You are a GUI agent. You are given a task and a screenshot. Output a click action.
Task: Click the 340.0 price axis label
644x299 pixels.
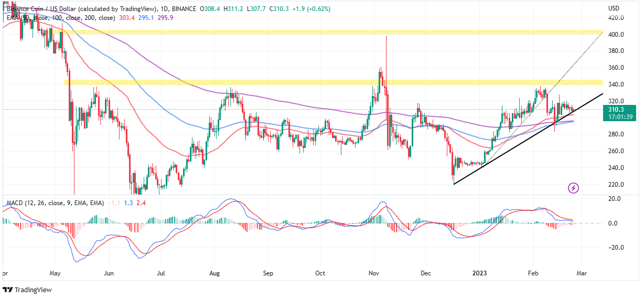tap(616, 84)
